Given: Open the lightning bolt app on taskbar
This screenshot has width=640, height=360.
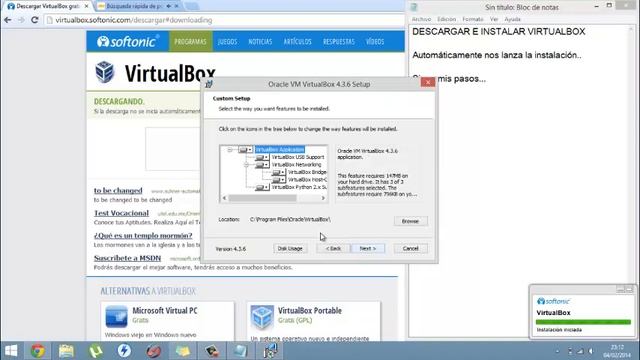Looking at the screenshot, I should pyautogui.click(x=124, y=351).
